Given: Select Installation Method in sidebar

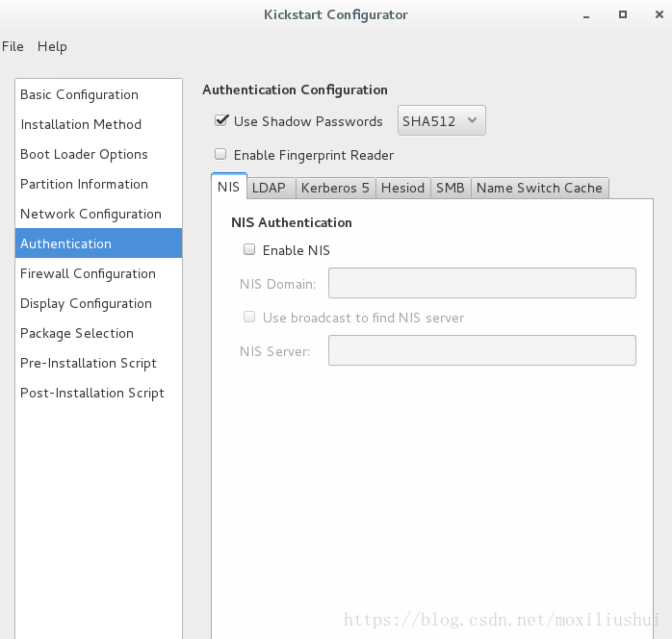Looking at the screenshot, I should [x=98, y=124].
